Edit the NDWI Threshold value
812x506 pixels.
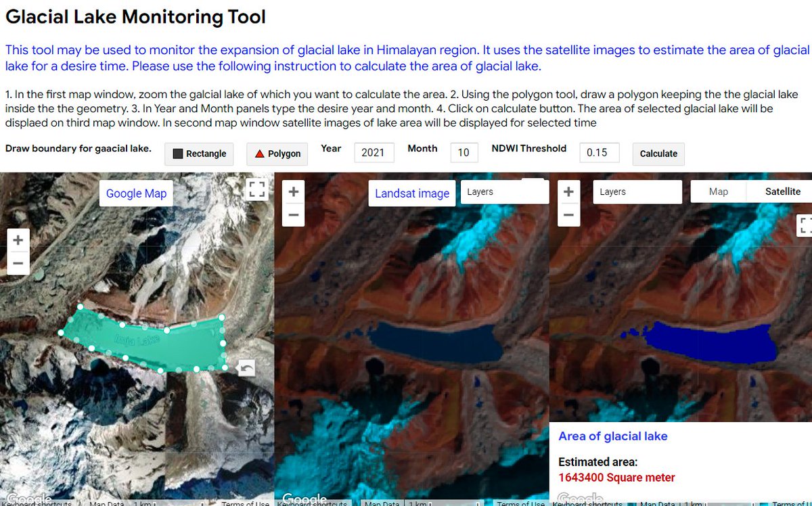599,152
